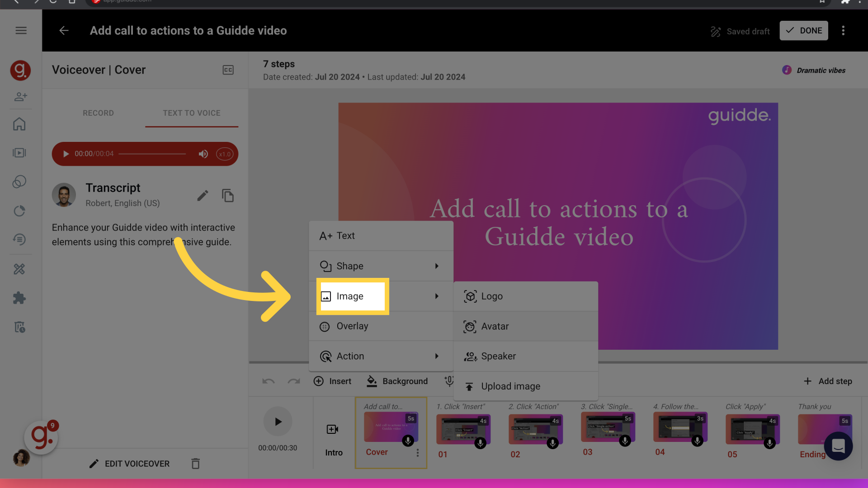Screen dimensions: 868x488
Task: Open the invite people icon
Action: tap(20, 96)
